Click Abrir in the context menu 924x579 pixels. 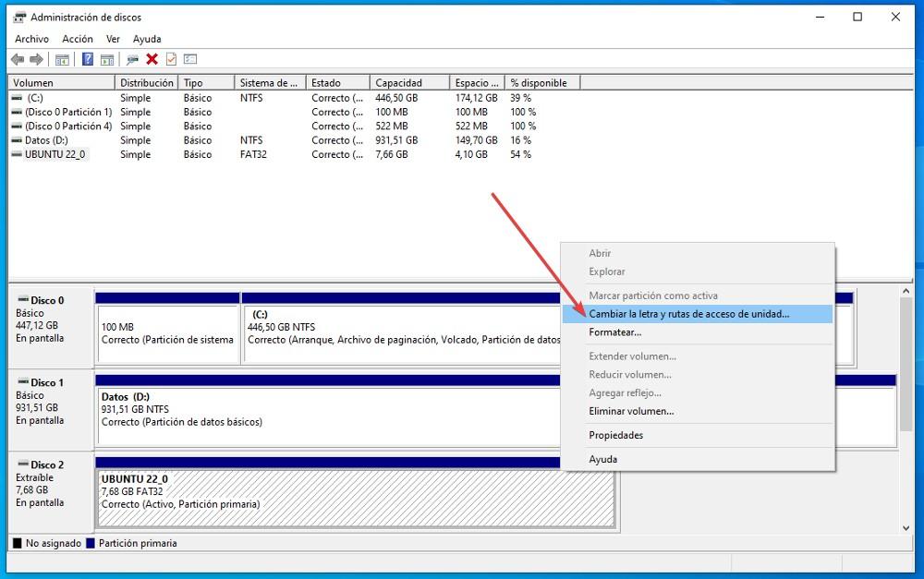602,253
